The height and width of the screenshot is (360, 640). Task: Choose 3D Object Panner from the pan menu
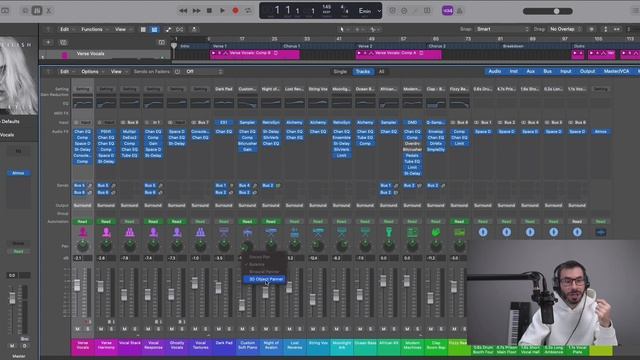265,279
